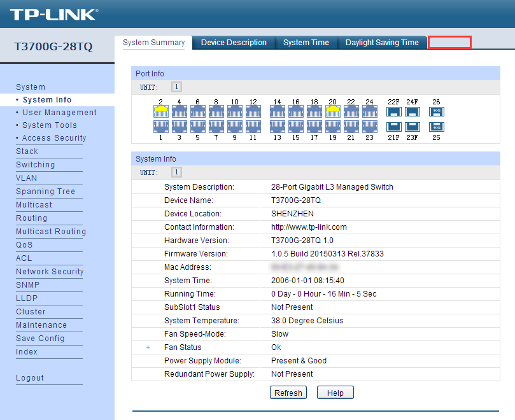Expand the Fan Status row
Screen dimensions: 515x420
point(148,347)
